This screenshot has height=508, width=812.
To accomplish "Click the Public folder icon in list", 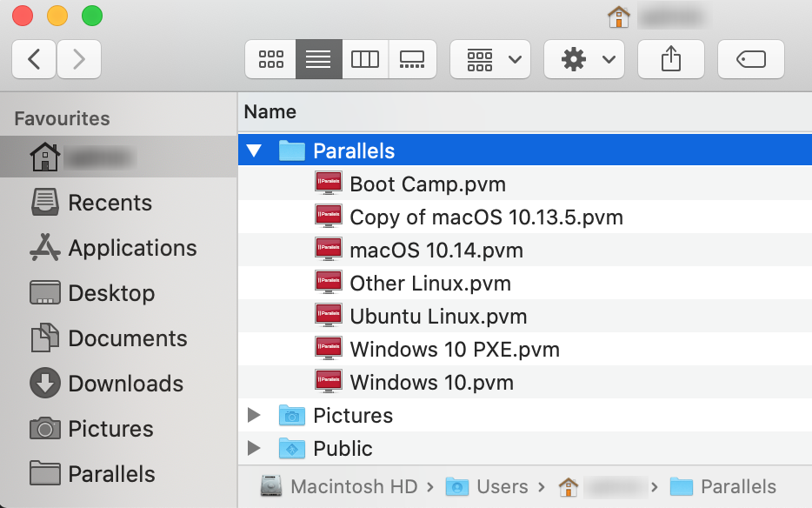I will pos(291,448).
